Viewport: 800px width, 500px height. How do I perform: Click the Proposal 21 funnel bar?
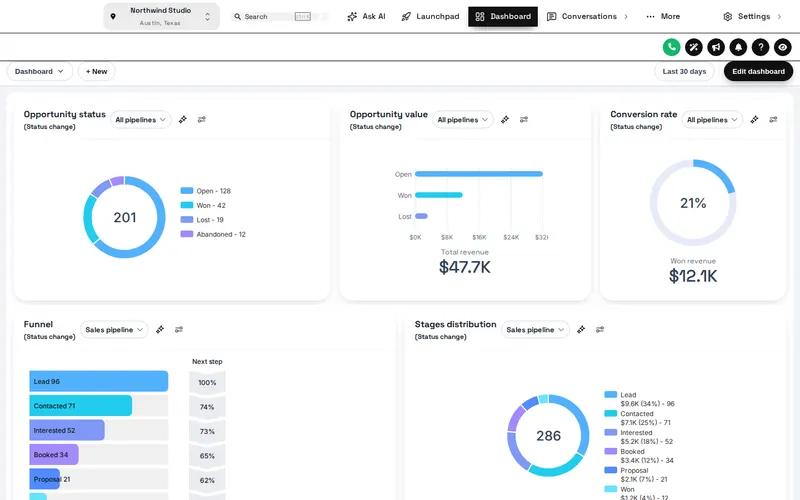pos(44,479)
